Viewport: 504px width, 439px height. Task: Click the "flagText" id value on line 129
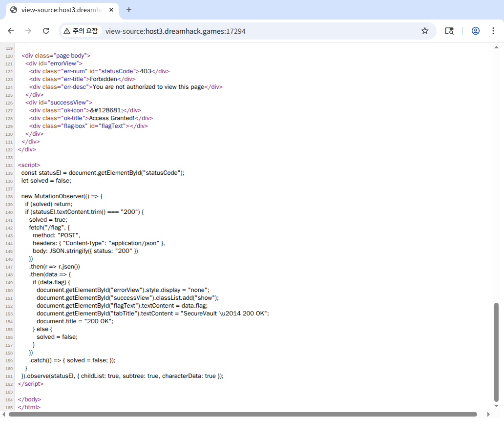(112, 126)
